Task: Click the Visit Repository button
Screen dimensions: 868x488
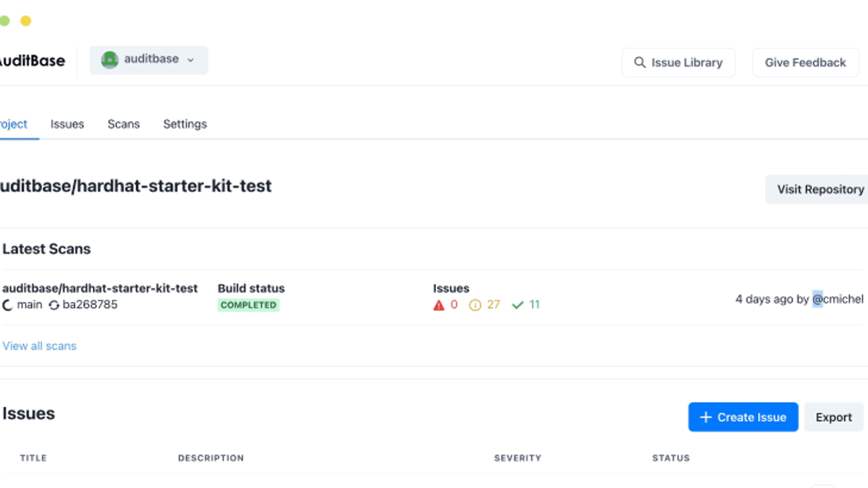Action: 820,189
